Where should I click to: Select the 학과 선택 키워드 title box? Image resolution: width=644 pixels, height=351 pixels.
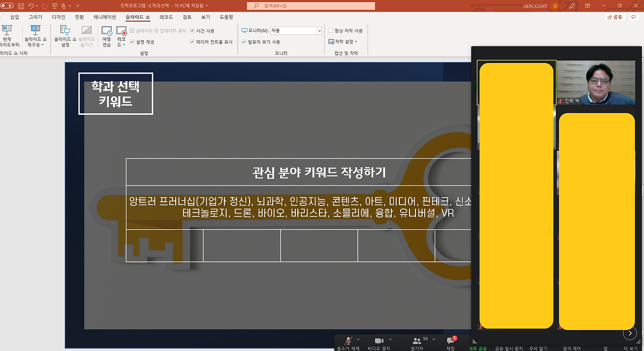tap(116, 94)
